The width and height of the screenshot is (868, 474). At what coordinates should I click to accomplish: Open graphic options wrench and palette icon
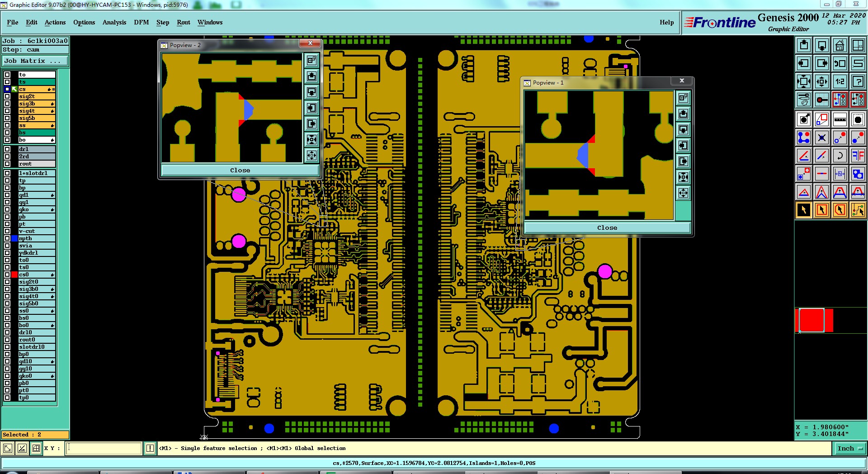click(804, 100)
